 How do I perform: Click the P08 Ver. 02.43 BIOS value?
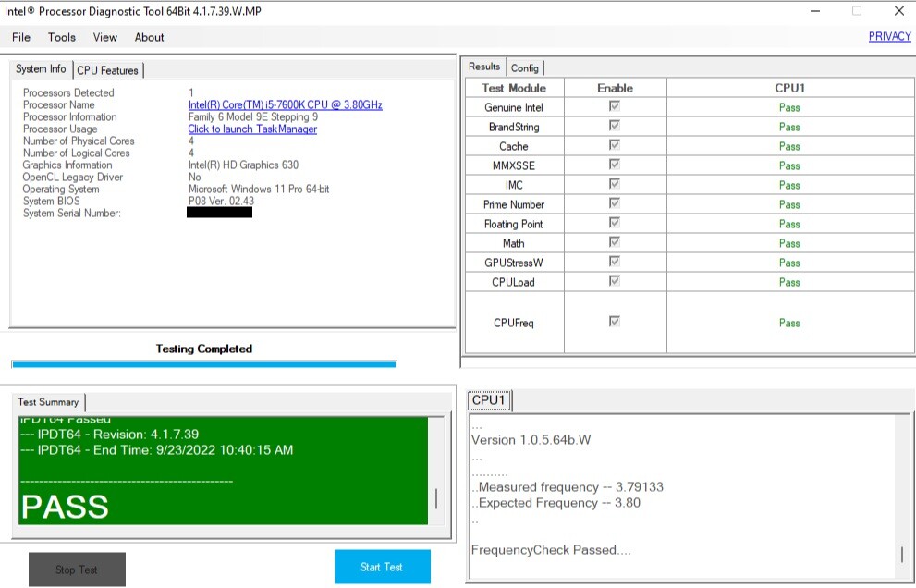221,201
